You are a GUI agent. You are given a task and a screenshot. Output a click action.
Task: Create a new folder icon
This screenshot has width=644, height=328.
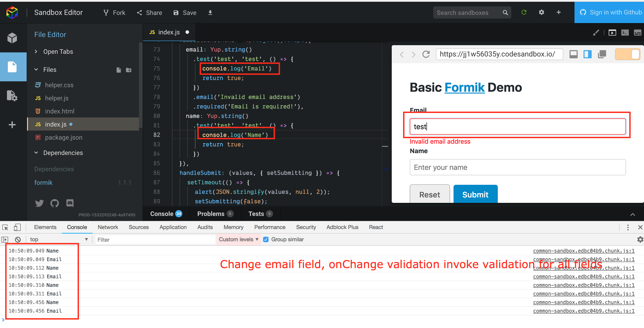pos(129,70)
